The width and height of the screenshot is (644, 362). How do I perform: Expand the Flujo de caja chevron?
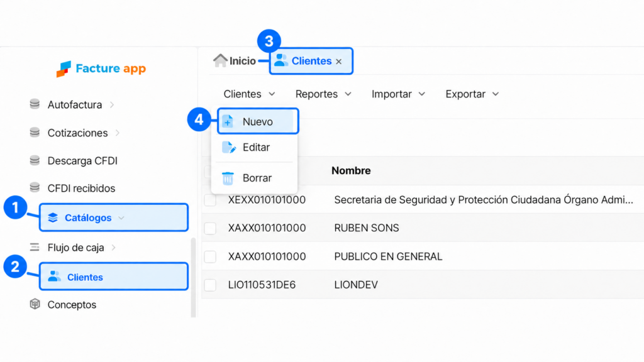point(114,248)
